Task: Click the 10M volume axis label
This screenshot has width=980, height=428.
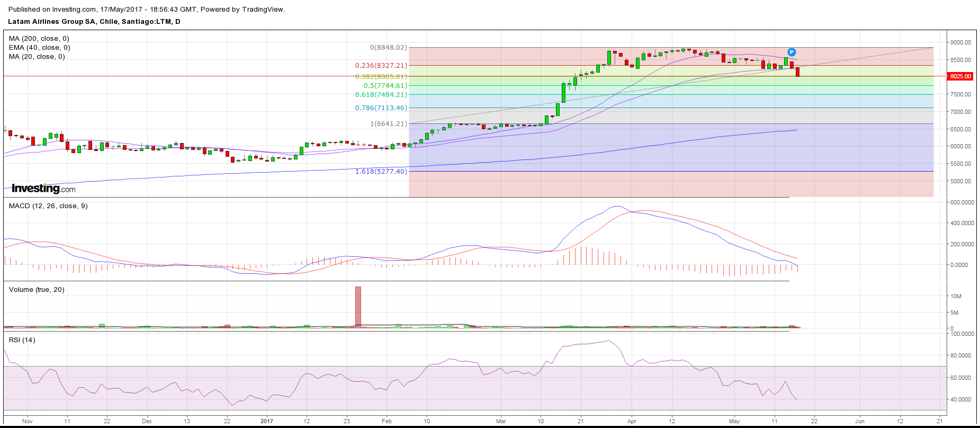Action: coord(956,297)
